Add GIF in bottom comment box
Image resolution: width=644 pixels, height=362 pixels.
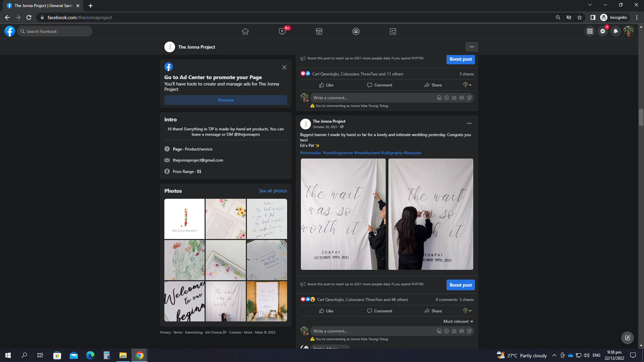[462, 331]
